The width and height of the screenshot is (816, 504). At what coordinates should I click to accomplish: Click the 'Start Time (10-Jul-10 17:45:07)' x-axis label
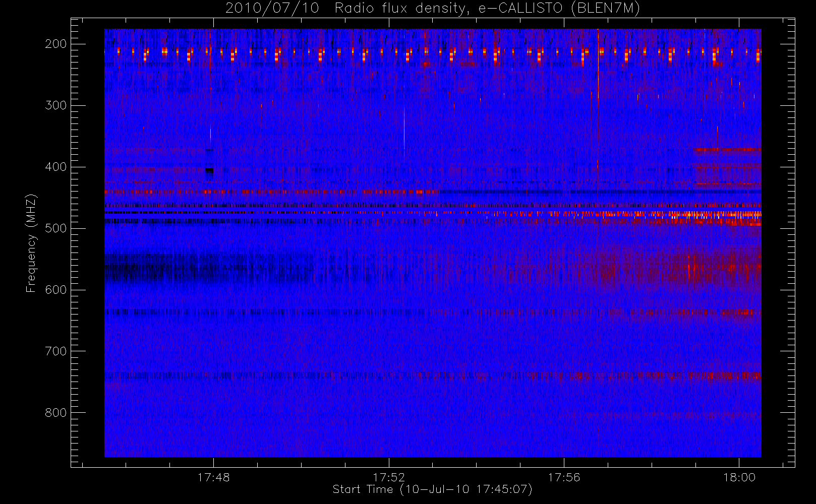point(433,489)
